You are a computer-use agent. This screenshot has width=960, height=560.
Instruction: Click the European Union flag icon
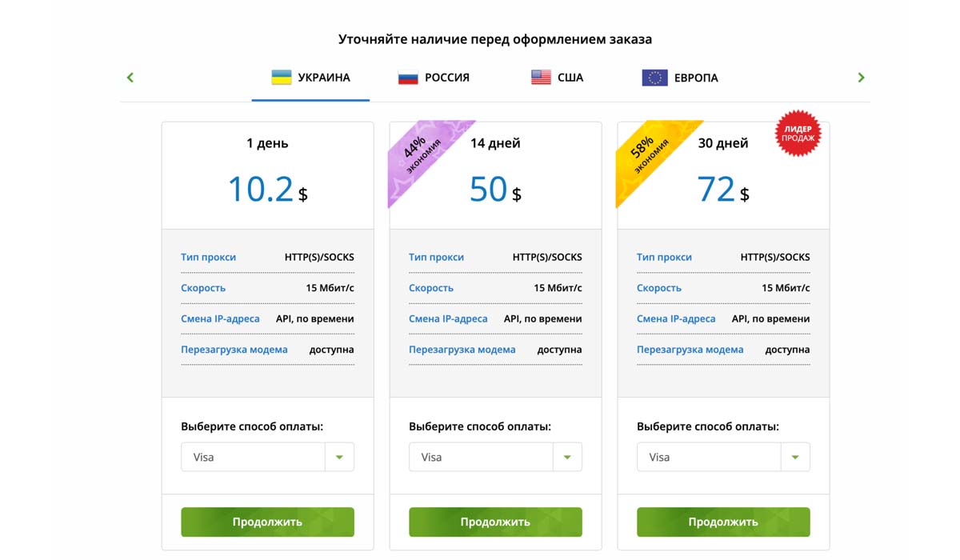(x=654, y=78)
